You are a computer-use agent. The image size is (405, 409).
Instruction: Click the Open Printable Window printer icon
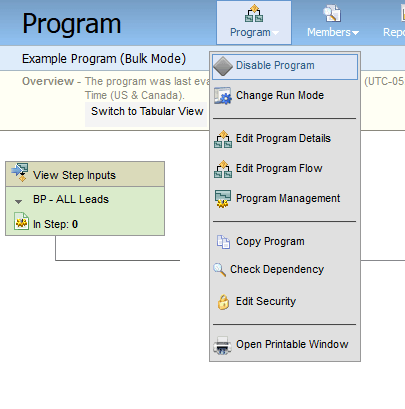point(222,345)
